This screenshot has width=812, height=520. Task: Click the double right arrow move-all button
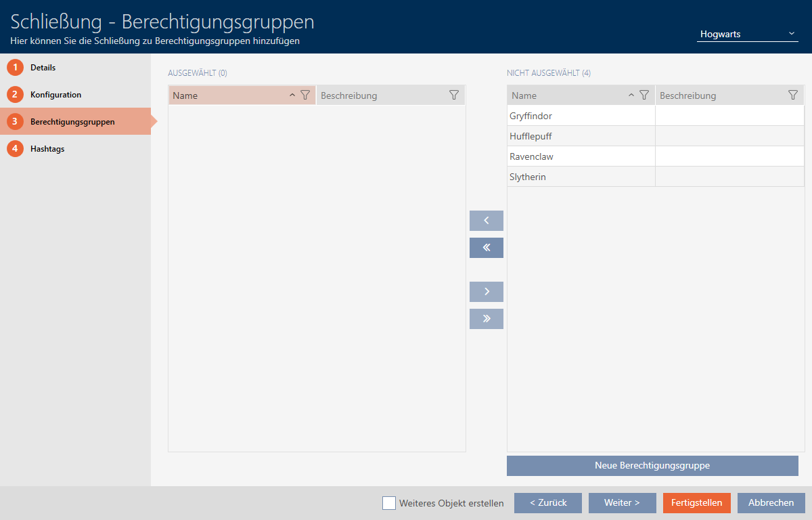tap(486, 319)
